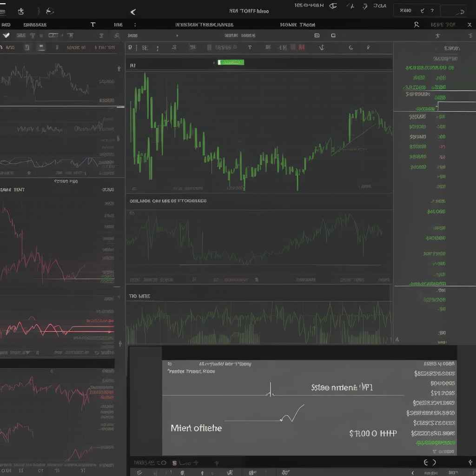
Task: Click the checkmark icon at top-left toolbar
Action: (x=6, y=35)
